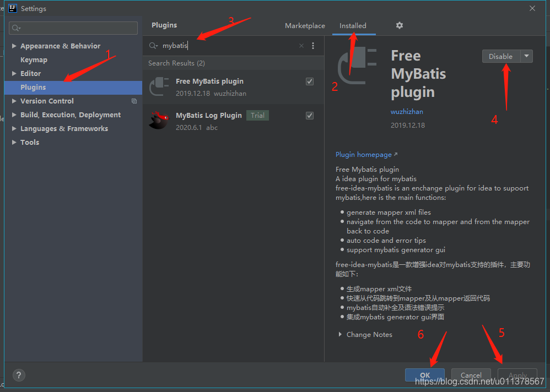Click the OK button

[425, 375]
